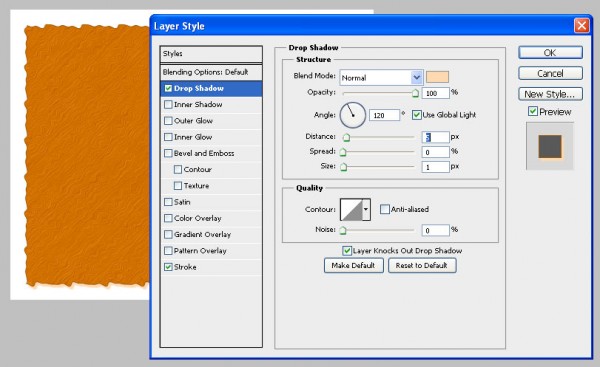Close the Layer Style dialog
Viewport: 600px width, 367px height.
[x=582, y=26]
